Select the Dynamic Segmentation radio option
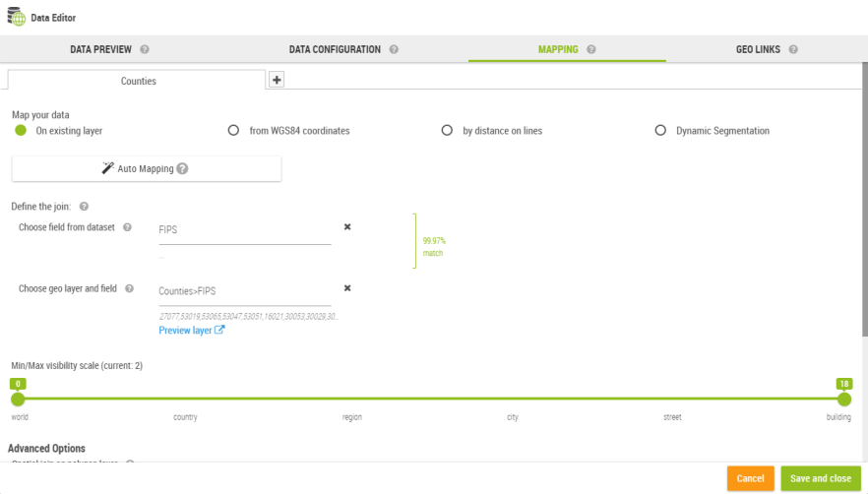Image resolution: width=868 pixels, height=494 pixels. pos(660,130)
